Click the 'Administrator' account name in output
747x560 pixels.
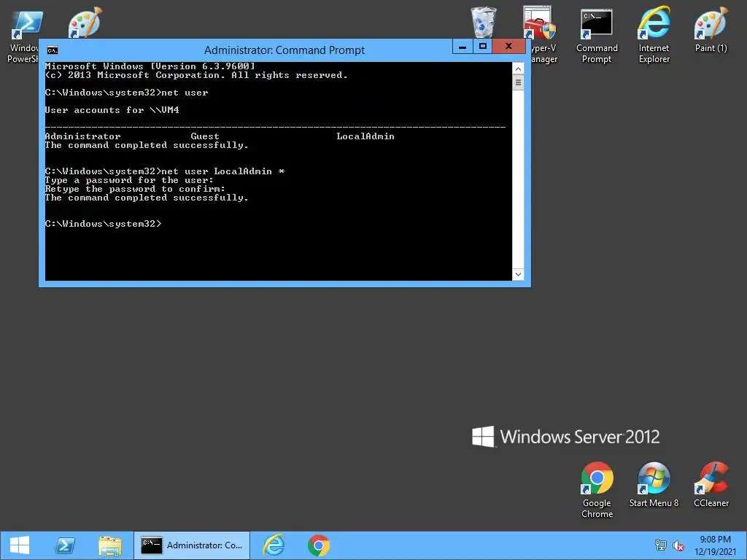[83, 136]
